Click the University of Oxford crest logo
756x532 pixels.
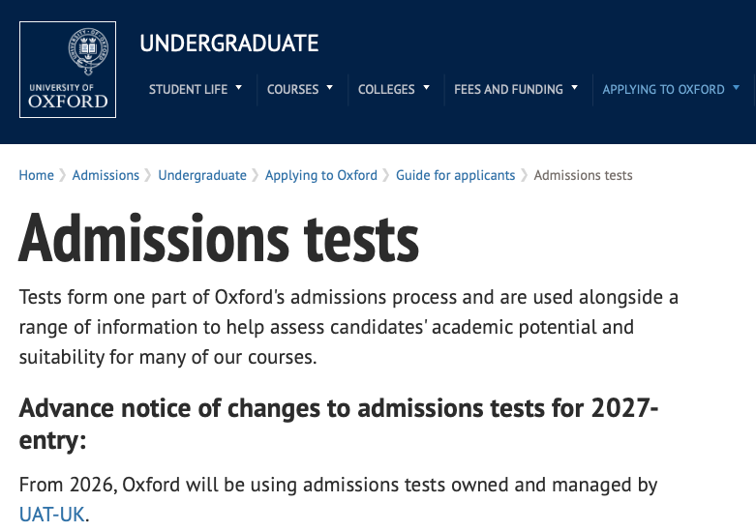[68, 70]
